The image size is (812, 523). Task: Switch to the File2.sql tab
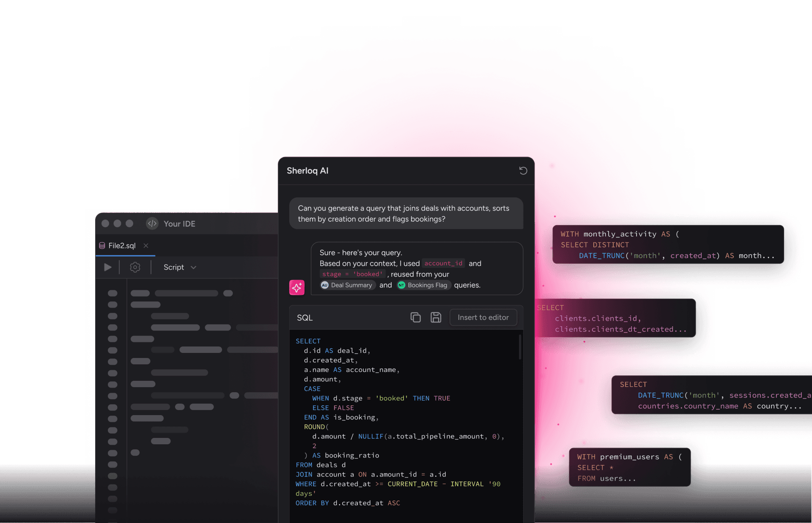[122, 245]
